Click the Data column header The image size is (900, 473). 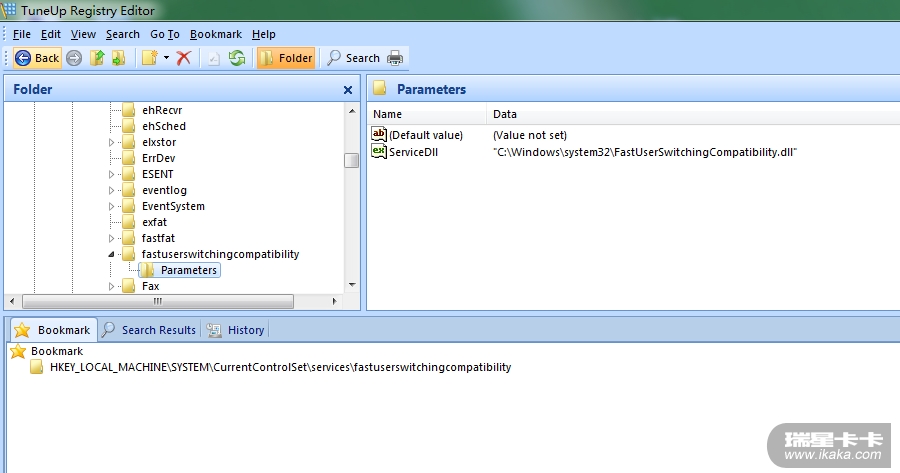click(693, 114)
